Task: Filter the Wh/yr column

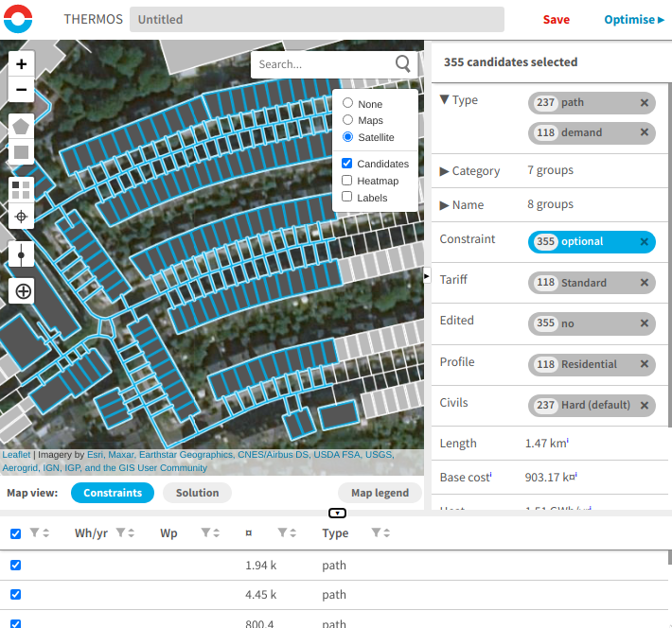Action: coord(121,532)
